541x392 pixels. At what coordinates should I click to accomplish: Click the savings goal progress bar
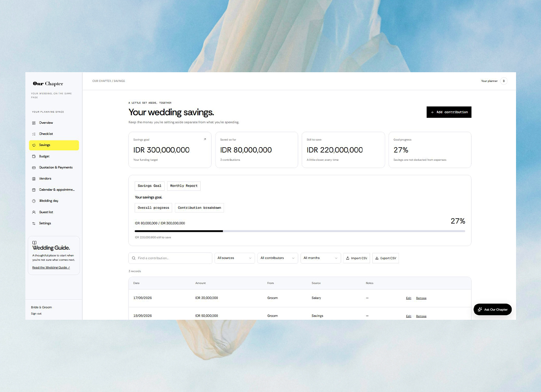(x=300, y=231)
